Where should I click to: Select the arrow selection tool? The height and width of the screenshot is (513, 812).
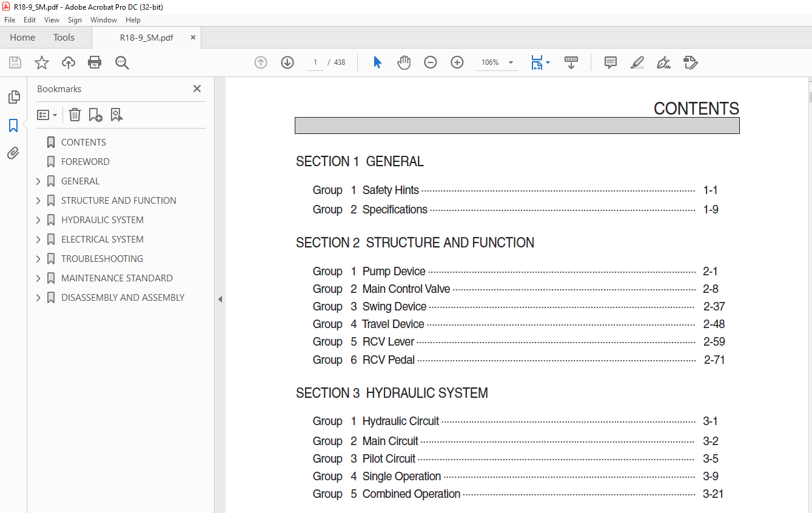[x=377, y=62]
